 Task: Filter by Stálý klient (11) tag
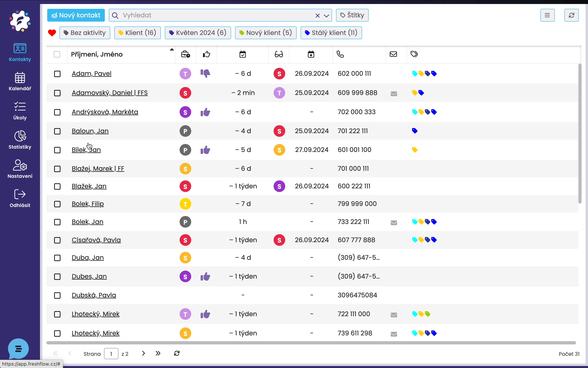331,33
